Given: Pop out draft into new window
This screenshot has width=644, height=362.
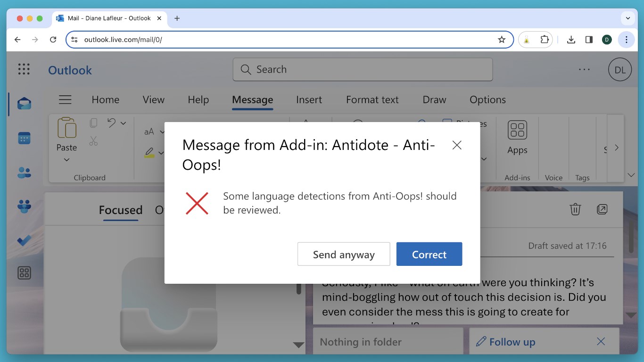Looking at the screenshot, I should click(602, 209).
